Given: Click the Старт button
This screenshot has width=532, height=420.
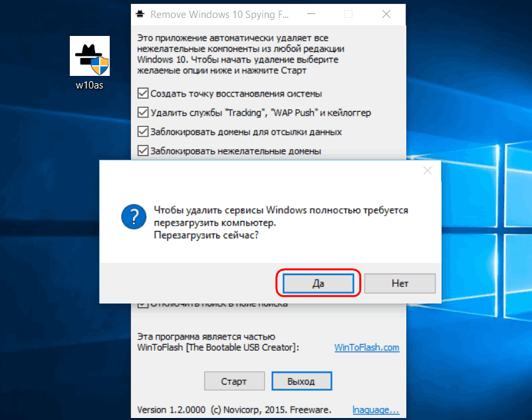Looking at the screenshot, I should click(x=234, y=381).
